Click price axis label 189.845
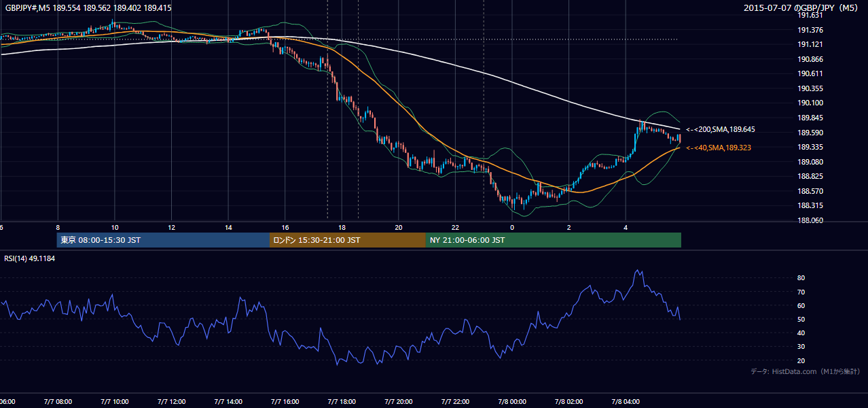 (810, 118)
